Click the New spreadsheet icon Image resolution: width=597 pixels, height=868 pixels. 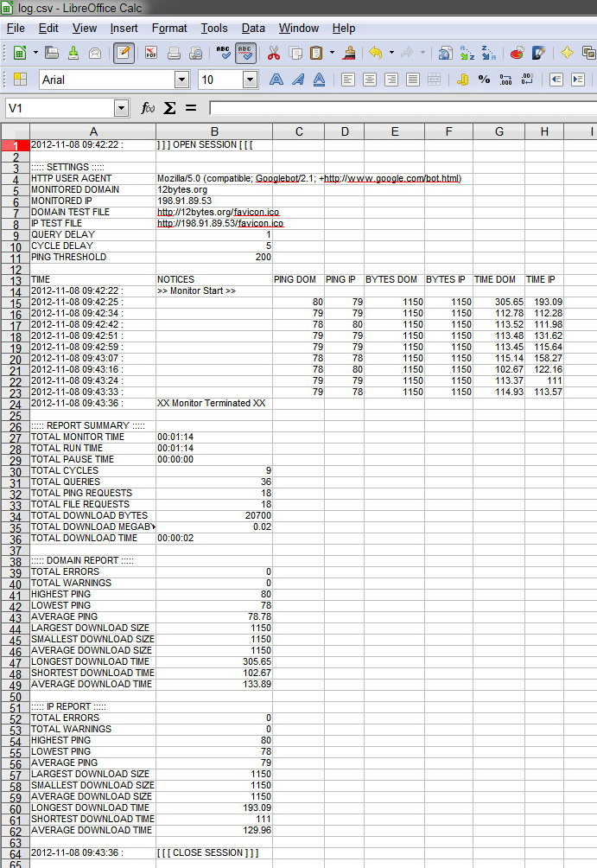pyautogui.click(x=20, y=53)
